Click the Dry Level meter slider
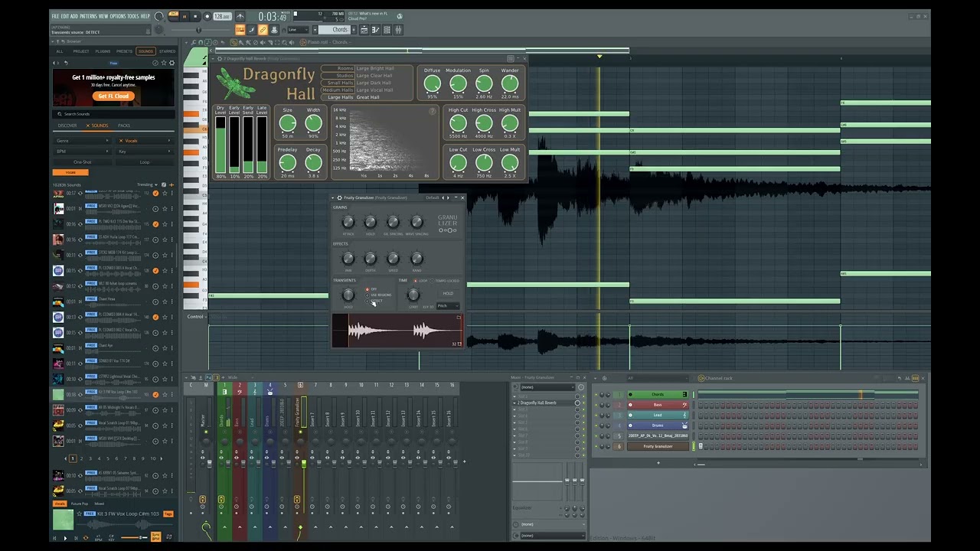 click(x=220, y=145)
